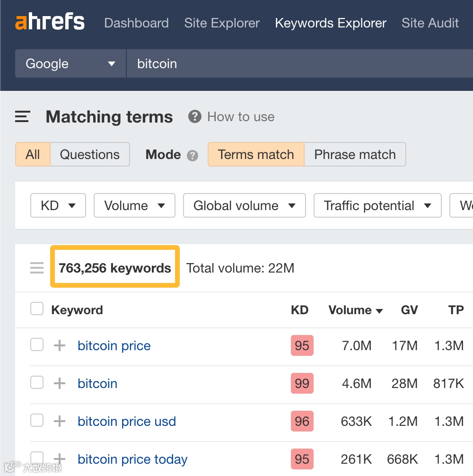This screenshot has height=476, width=473.
Task: Open the Traffic potential filter dropdown
Action: pos(377,205)
